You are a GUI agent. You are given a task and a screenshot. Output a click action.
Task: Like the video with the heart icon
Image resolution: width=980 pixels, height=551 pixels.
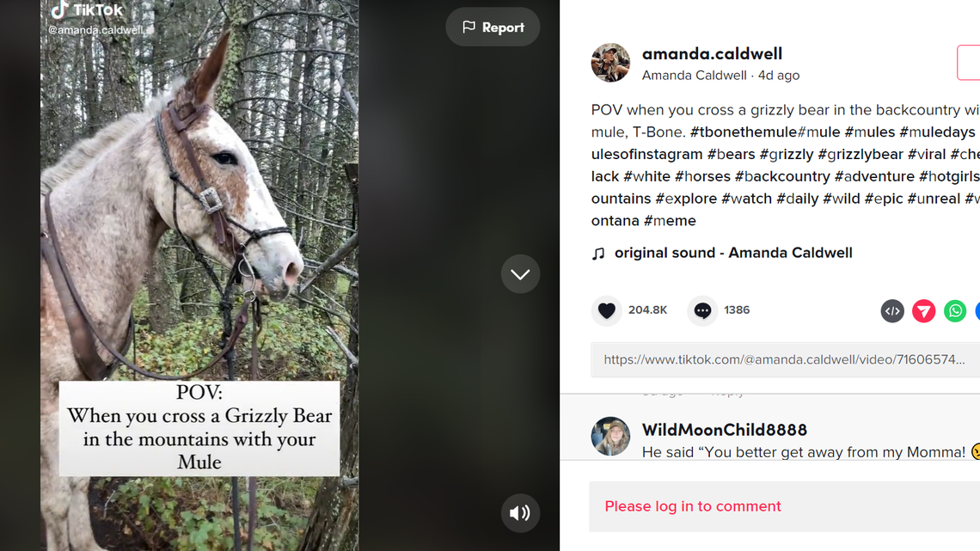[606, 310]
